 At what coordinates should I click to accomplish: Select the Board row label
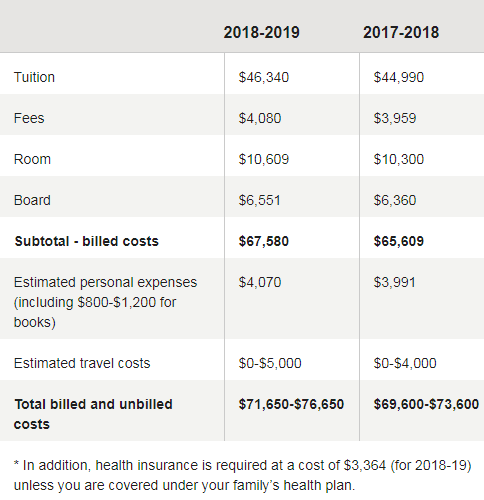pyautogui.click(x=32, y=200)
